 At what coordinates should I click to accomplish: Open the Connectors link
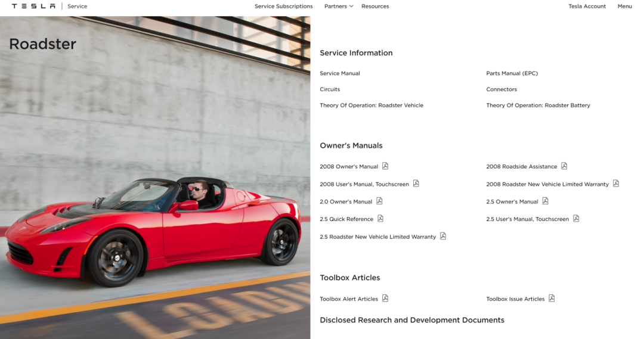pyautogui.click(x=501, y=89)
